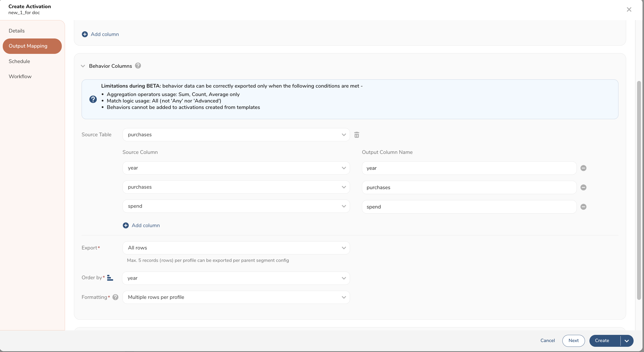Remove the spend output column row
The image size is (644, 352).
tap(583, 207)
